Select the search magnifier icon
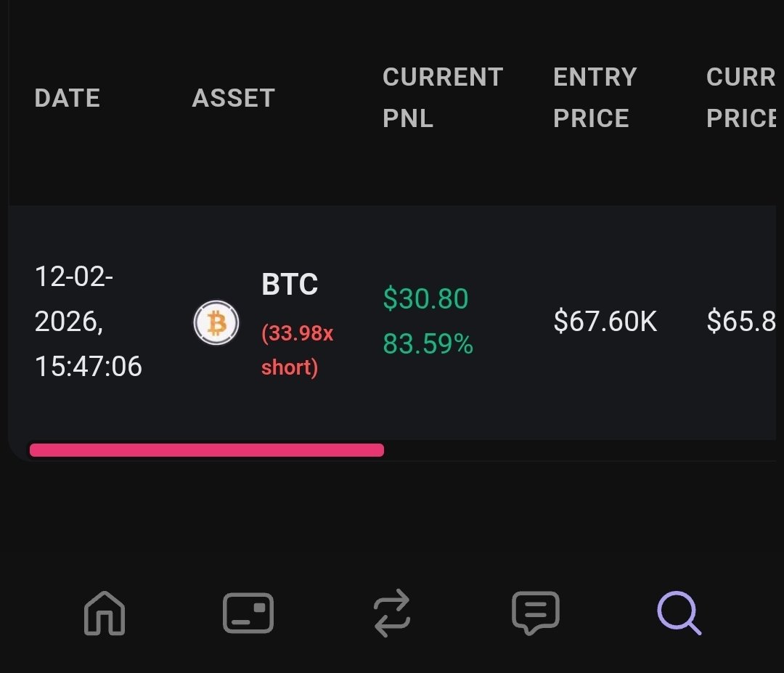784x673 pixels. pyautogui.click(x=679, y=613)
